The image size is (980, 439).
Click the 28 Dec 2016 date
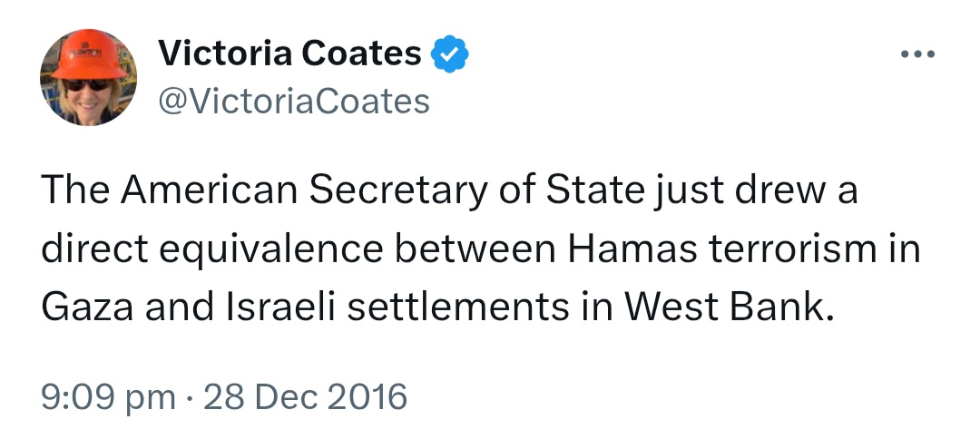pos(307,397)
